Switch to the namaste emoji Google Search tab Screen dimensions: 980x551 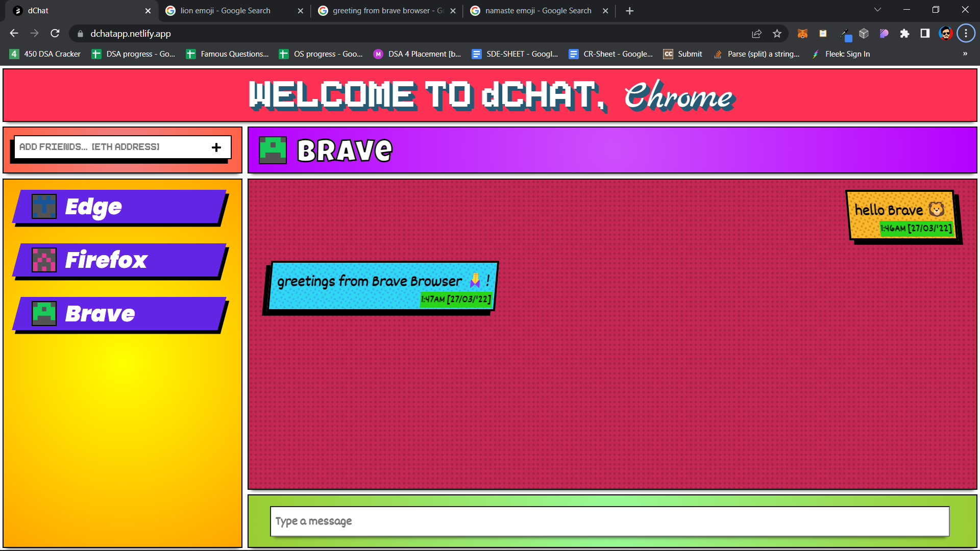(538, 11)
